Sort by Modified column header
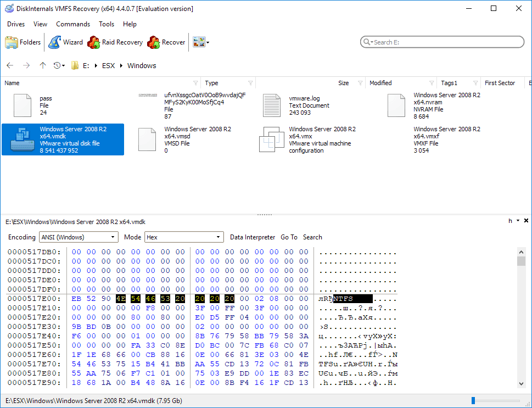This screenshot has width=532, height=408. [380, 83]
